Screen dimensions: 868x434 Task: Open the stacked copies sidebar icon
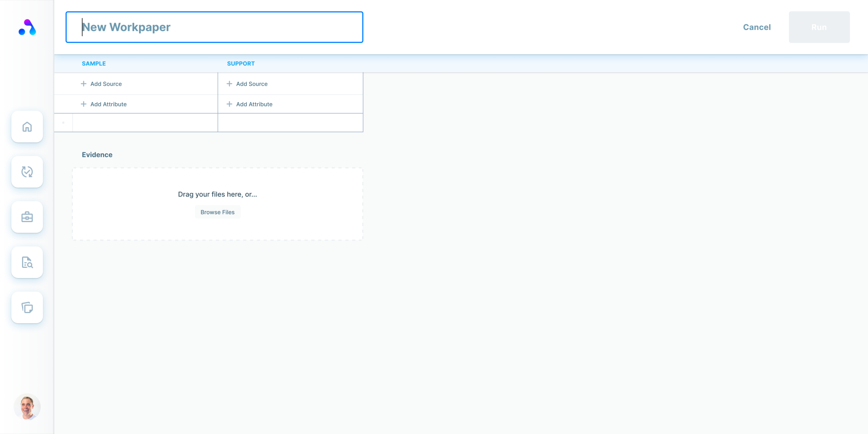tap(27, 308)
